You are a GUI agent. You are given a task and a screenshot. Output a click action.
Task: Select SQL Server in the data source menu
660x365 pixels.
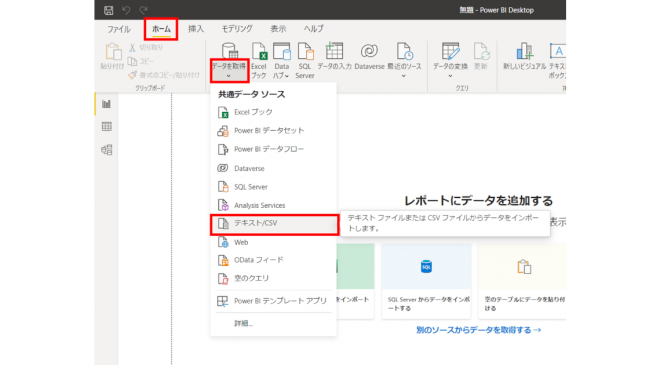[273, 187]
